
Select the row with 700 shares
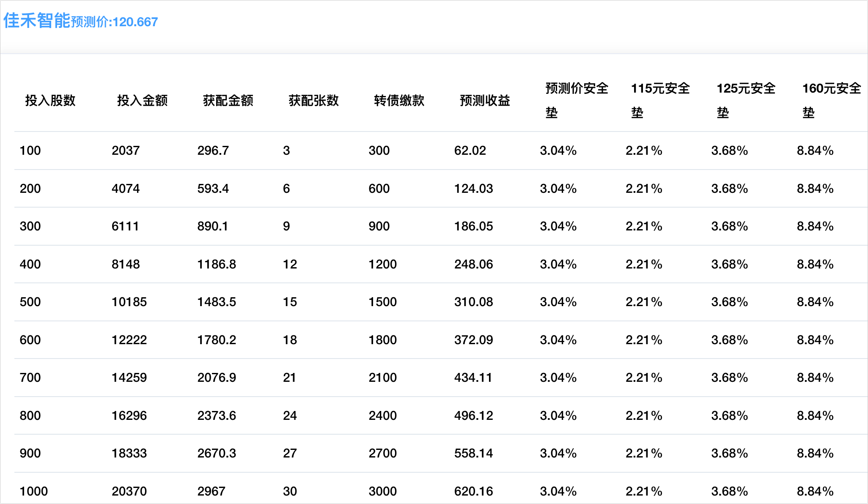(30, 378)
